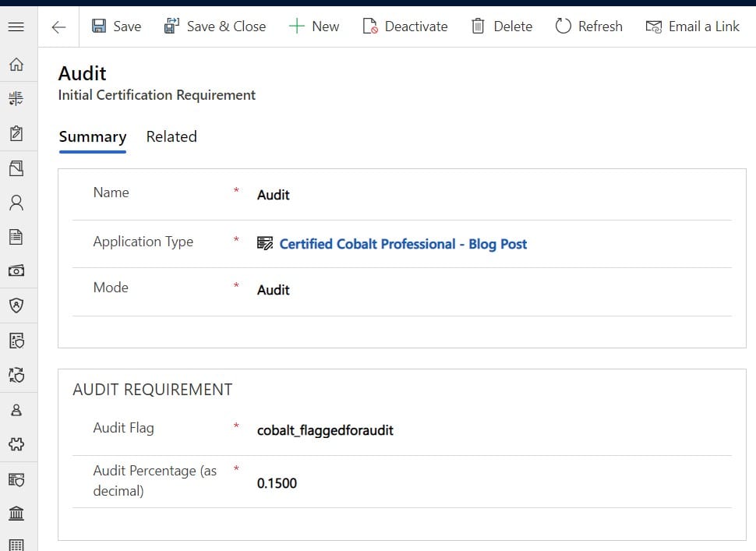Go back with the left arrow
This screenshot has width=756, height=551.
pyautogui.click(x=58, y=27)
